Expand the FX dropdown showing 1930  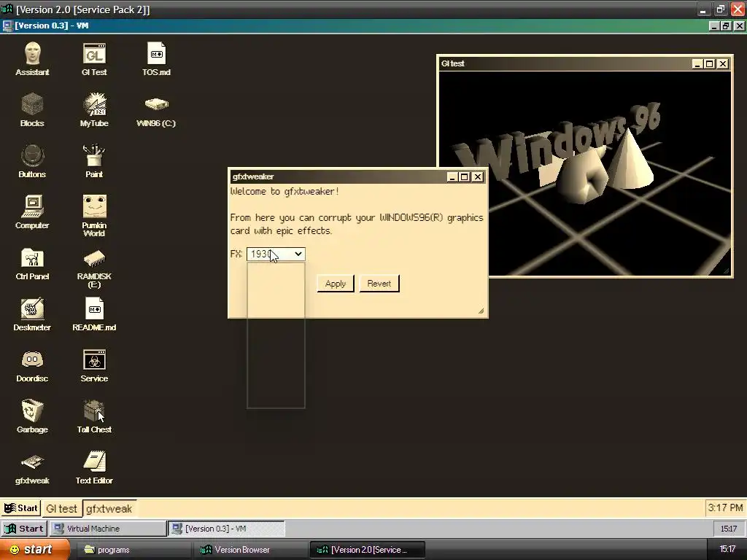coord(276,254)
